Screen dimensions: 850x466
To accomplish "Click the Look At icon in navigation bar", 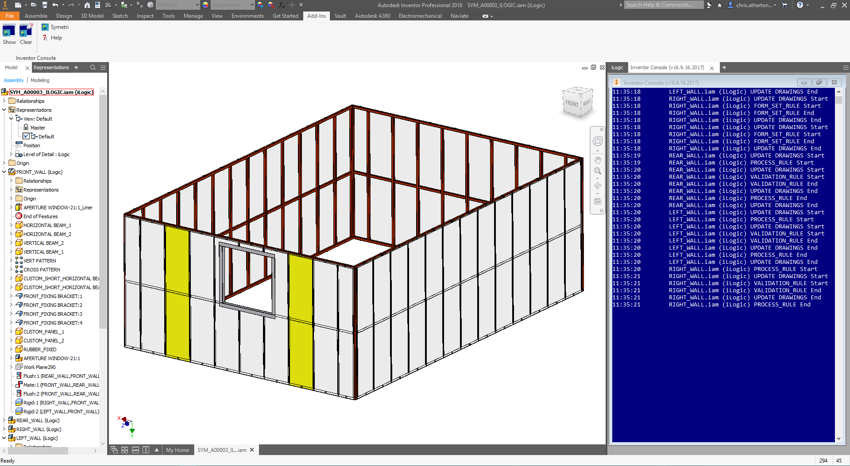I will [597, 201].
